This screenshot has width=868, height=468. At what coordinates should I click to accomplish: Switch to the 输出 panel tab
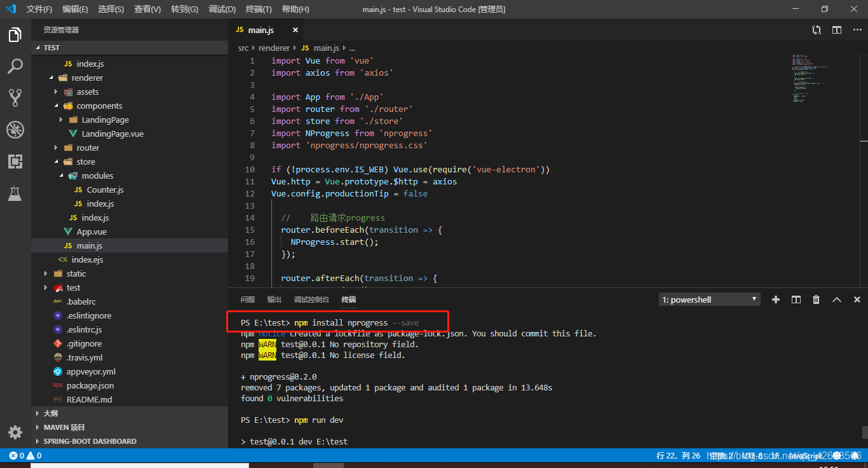click(x=275, y=299)
